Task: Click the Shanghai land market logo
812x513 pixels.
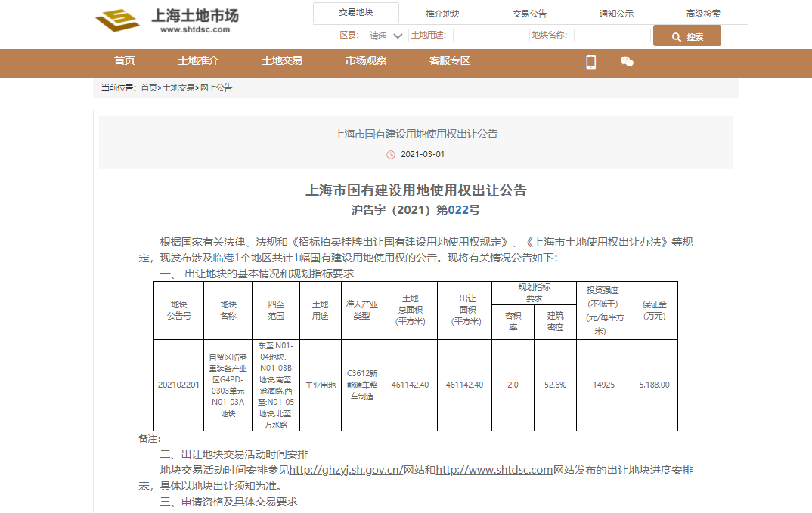Action: click(x=167, y=20)
